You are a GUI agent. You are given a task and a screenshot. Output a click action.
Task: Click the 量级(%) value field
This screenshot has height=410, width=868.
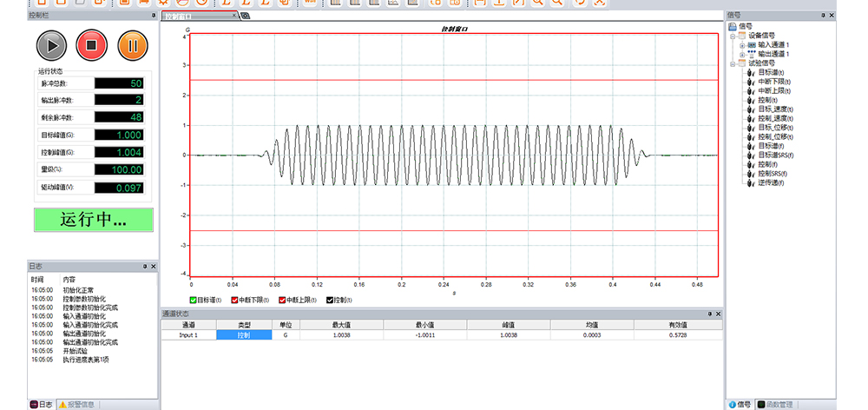[119, 169]
